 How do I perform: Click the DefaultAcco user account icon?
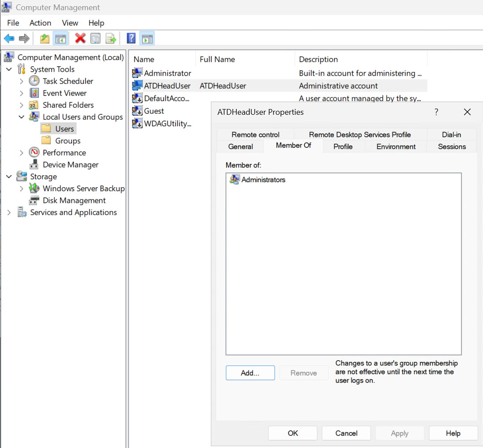(x=137, y=98)
